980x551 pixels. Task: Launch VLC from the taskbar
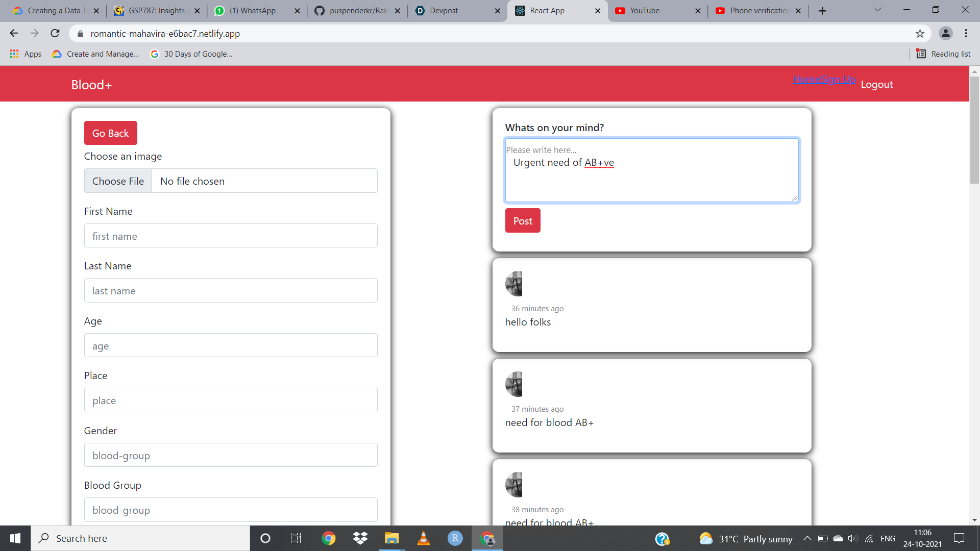click(423, 538)
